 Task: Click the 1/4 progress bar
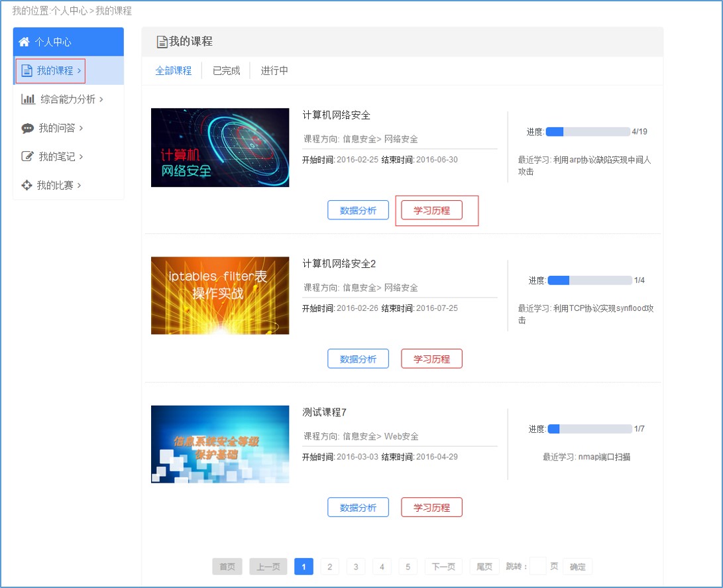pyautogui.click(x=589, y=280)
